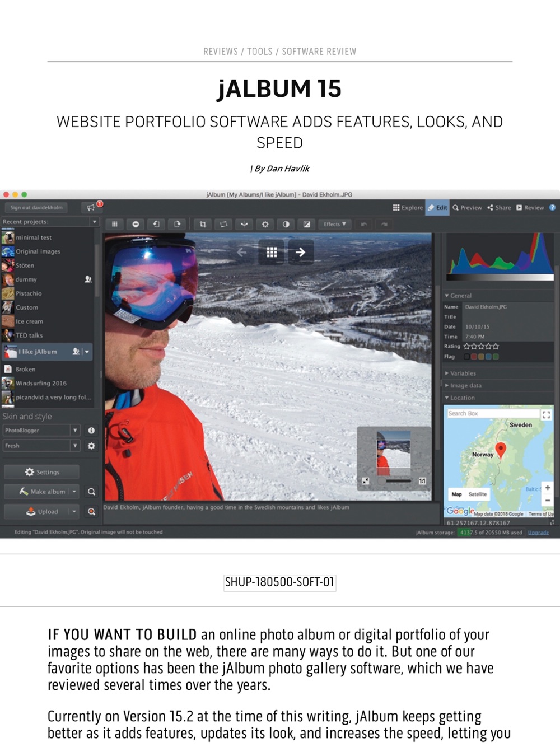
Task: Set rating to three stars
Action: pos(481,346)
